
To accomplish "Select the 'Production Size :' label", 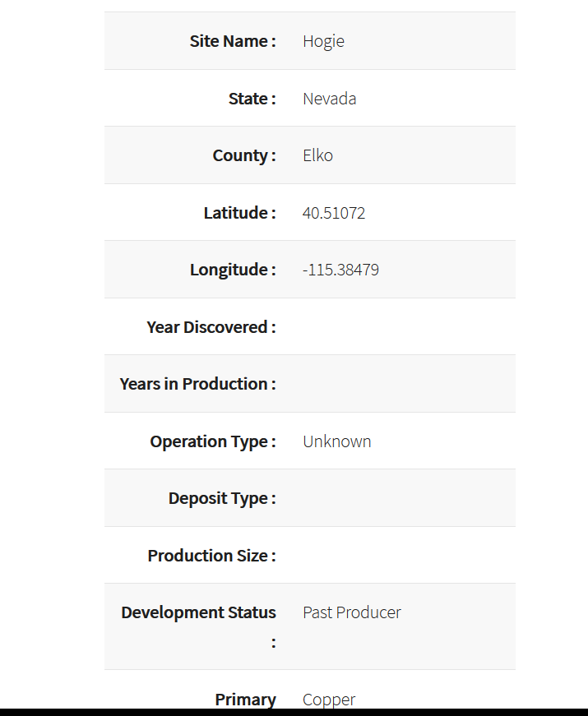I will (211, 555).
